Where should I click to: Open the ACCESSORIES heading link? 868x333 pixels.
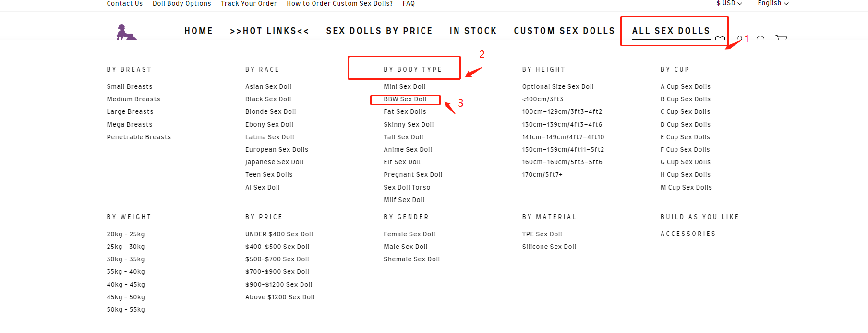coord(688,234)
